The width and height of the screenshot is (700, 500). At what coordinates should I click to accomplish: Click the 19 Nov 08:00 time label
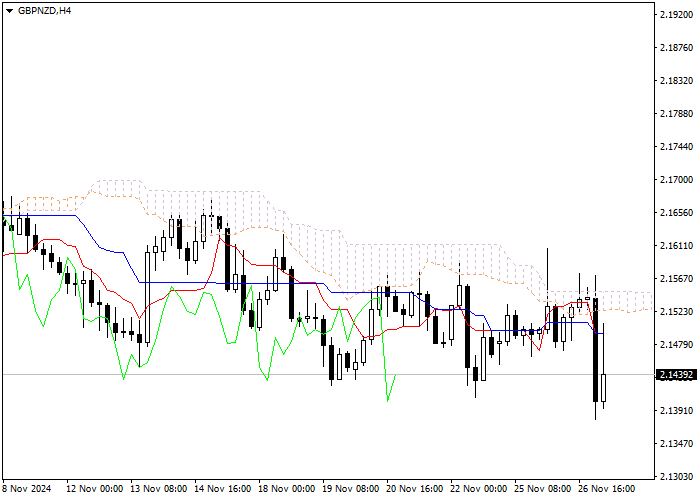pos(351,489)
